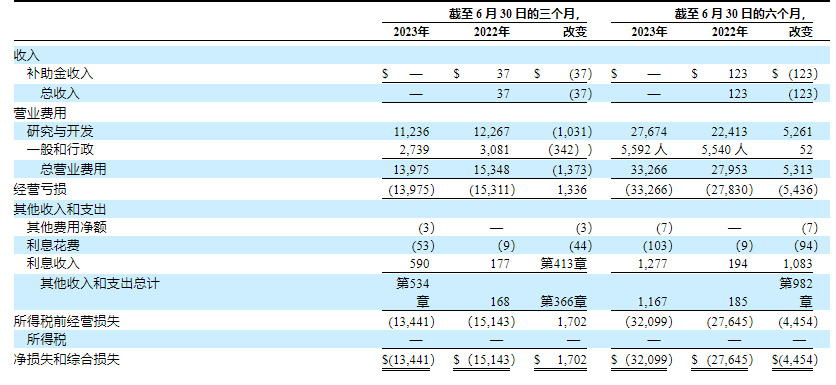Select the (94) cell

[806, 246]
